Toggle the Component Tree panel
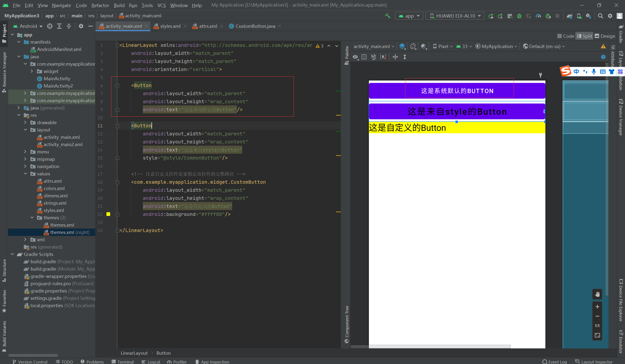This screenshot has height=364, width=625. click(x=346, y=324)
